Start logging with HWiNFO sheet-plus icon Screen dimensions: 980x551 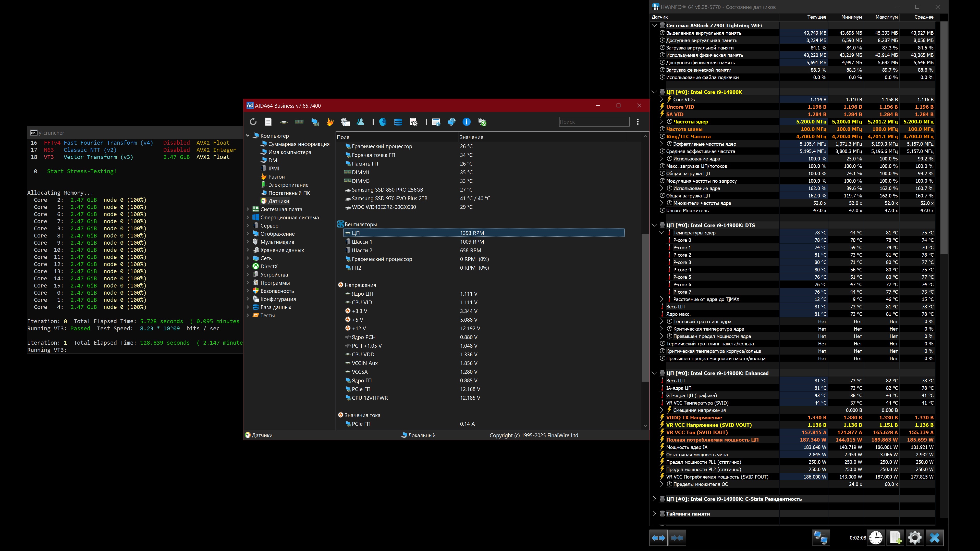click(895, 538)
